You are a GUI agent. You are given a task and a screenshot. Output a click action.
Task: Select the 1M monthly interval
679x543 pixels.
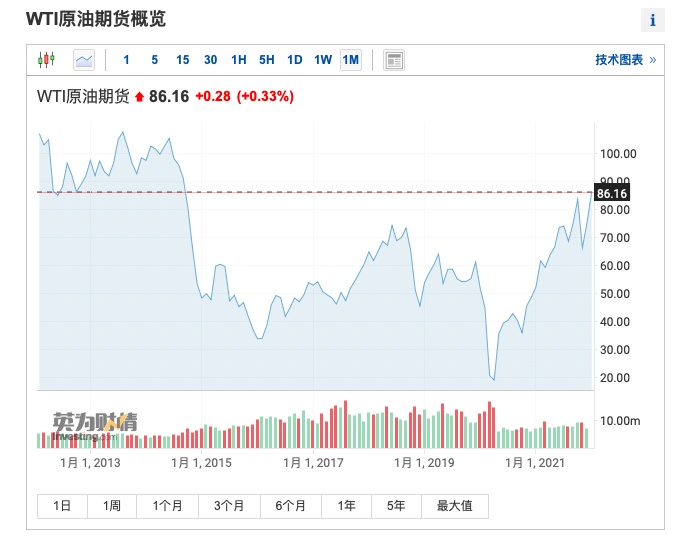pos(350,60)
